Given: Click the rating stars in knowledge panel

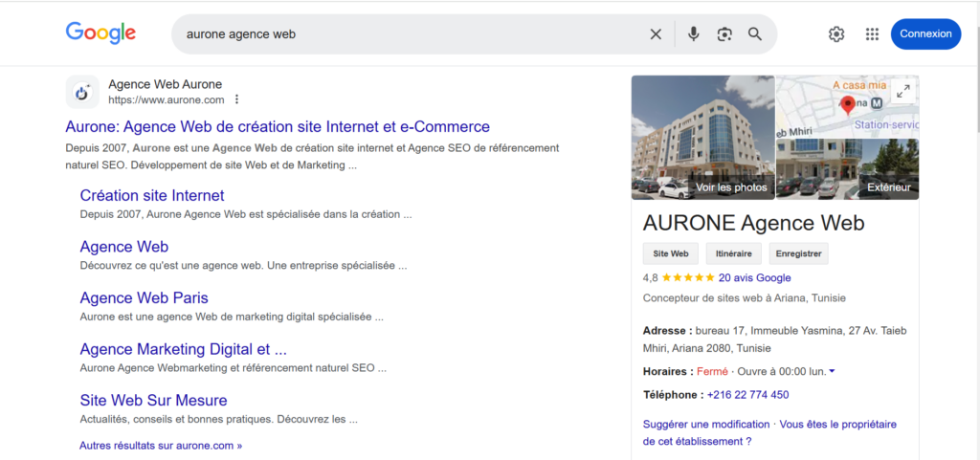Looking at the screenshot, I should click(x=688, y=277).
